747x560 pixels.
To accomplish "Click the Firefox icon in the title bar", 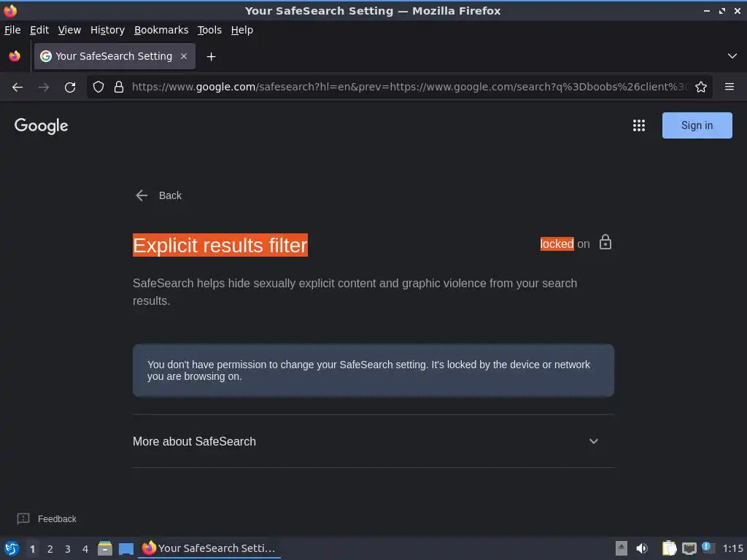I will tap(10, 10).
